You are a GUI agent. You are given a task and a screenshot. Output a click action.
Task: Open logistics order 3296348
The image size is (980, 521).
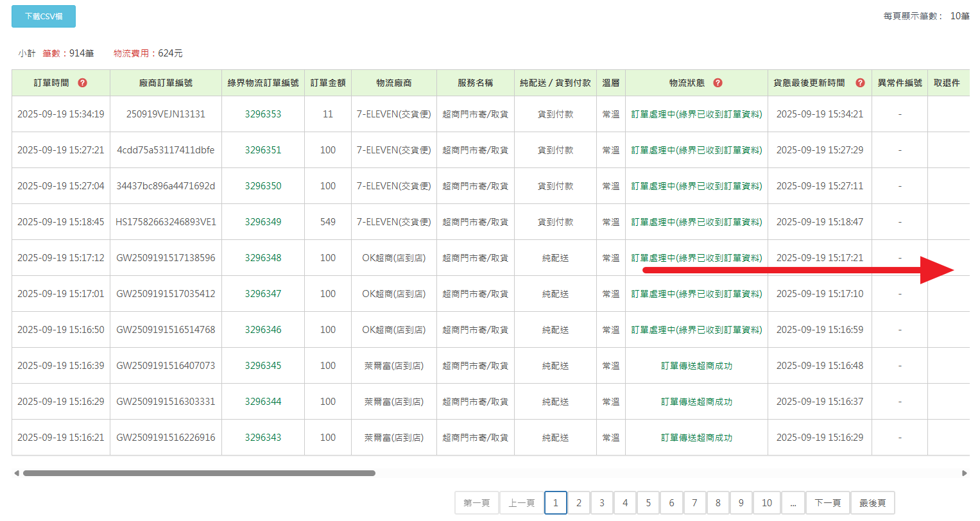[x=263, y=258]
